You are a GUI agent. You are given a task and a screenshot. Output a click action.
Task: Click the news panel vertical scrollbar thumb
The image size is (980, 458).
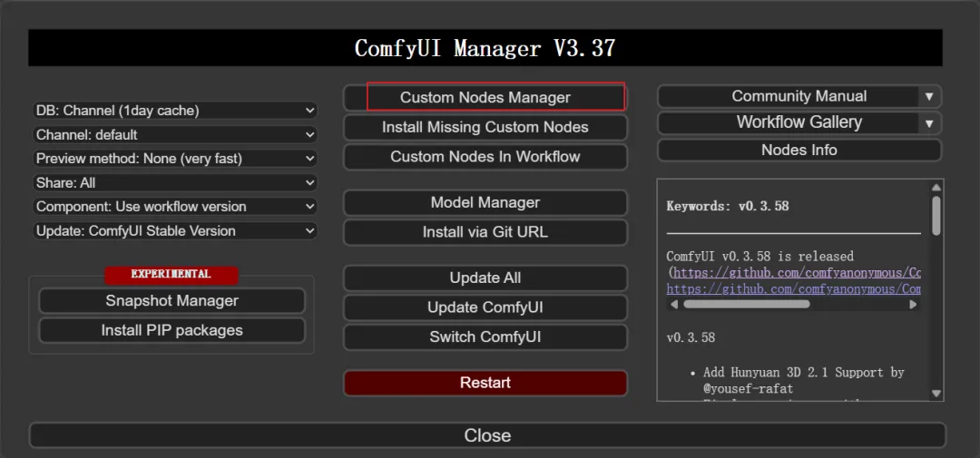936,216
